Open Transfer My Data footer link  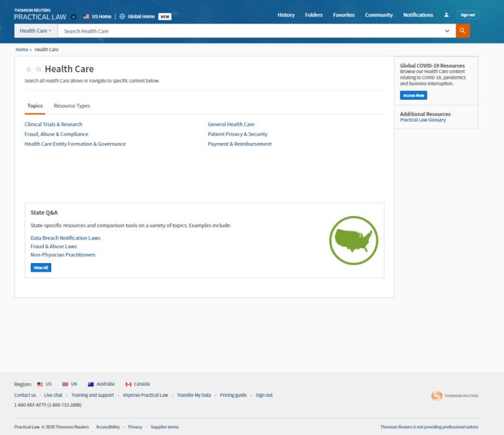click(x=194, y=395)
